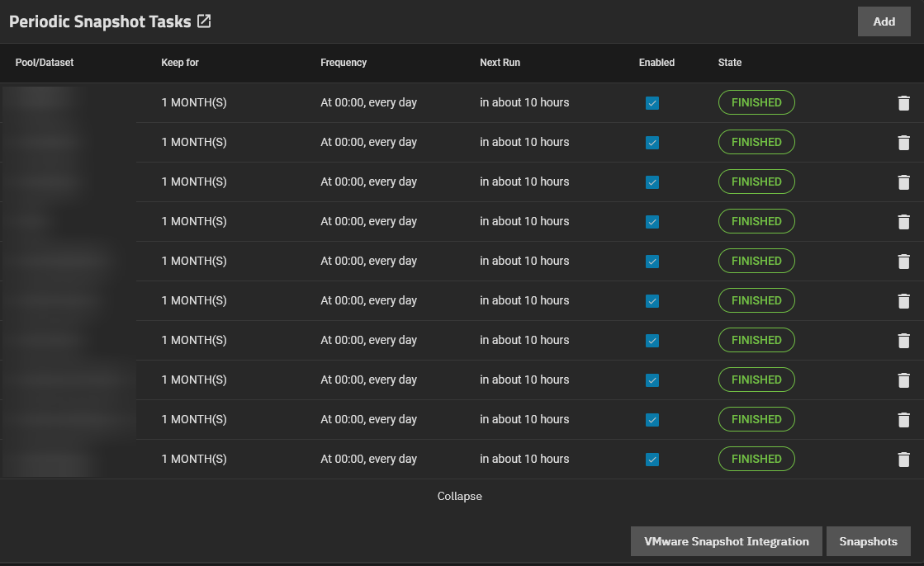Delete the last snapshot task row
924x566 pixels.
[903, 460]
